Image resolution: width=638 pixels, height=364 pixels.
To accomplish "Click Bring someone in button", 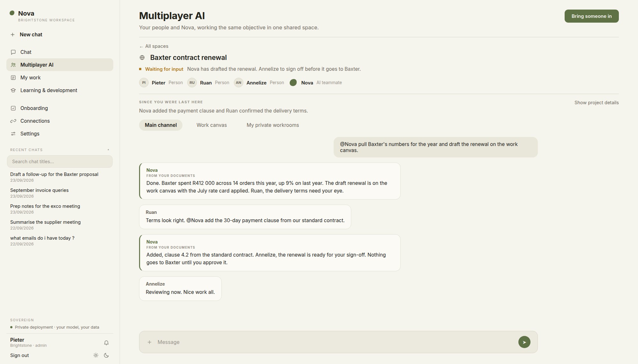I will pos(591,16).
